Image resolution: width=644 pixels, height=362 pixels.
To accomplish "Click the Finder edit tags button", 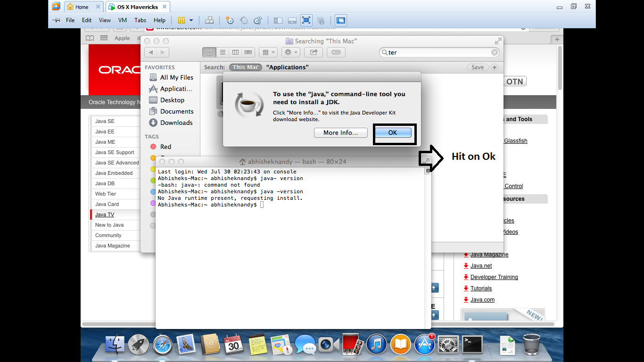I will click(336, 52).
